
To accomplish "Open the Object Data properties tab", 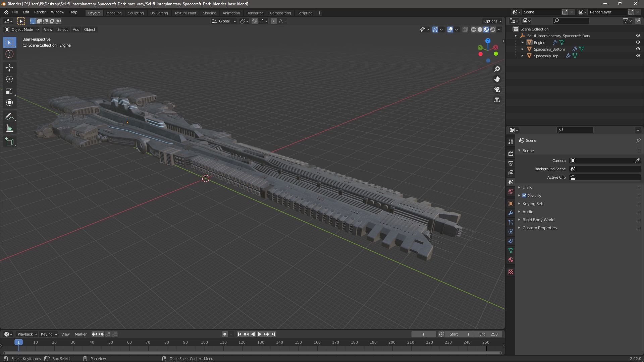I will tap(511, 250).
